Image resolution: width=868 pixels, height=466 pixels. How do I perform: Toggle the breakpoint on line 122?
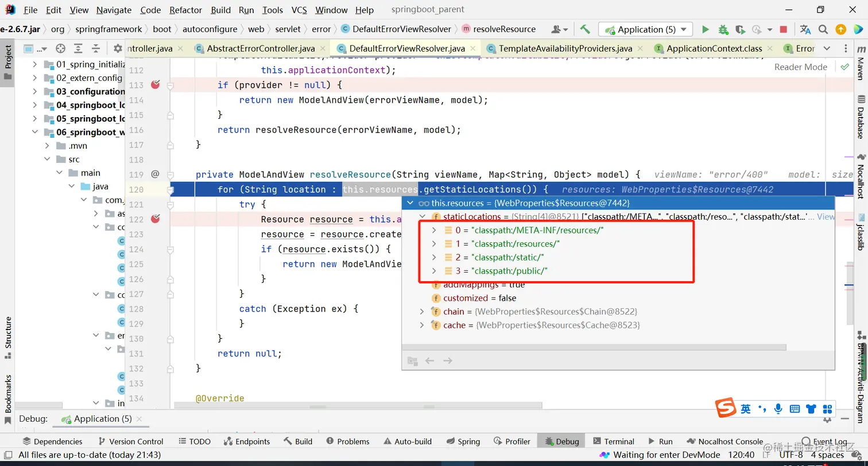(x=155, y=219)
